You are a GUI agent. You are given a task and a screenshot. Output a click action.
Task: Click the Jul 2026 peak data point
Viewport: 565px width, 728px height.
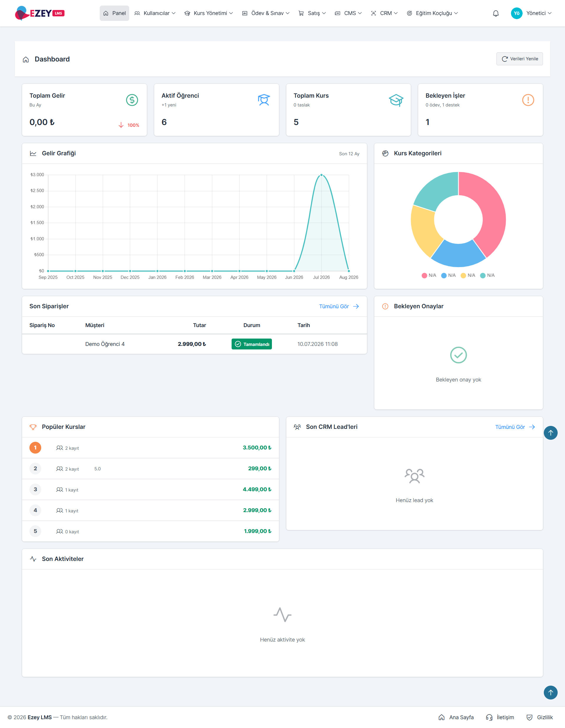click(321, 175)
